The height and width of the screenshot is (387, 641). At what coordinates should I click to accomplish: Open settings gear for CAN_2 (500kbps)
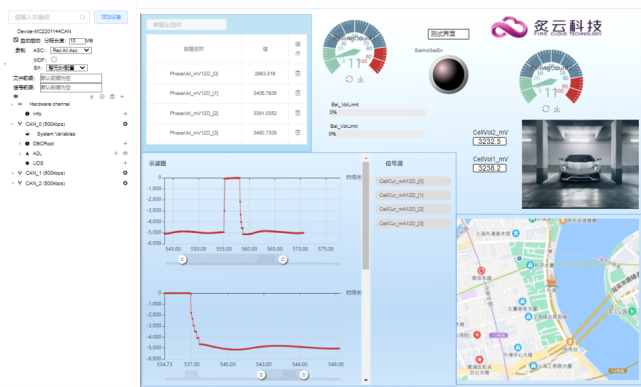pyautogui.click(x=125, y=183)
